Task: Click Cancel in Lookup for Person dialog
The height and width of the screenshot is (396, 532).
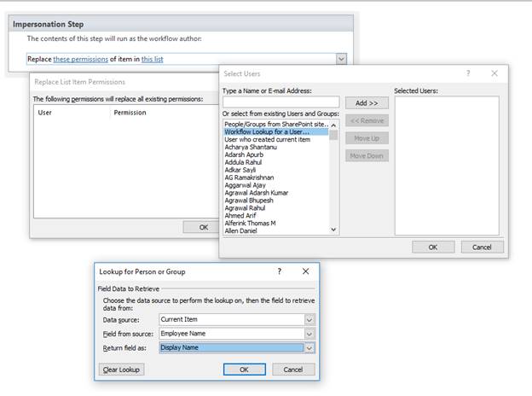Action: 293,370
